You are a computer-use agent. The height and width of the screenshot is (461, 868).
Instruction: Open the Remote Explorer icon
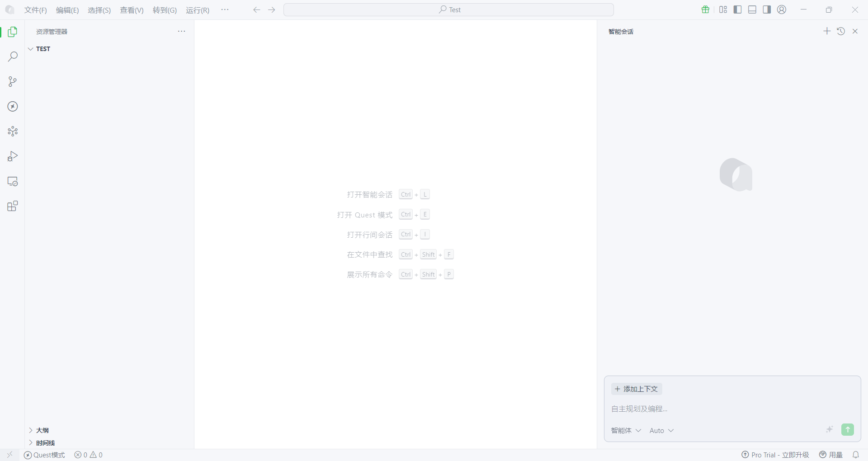coord(12,181)
